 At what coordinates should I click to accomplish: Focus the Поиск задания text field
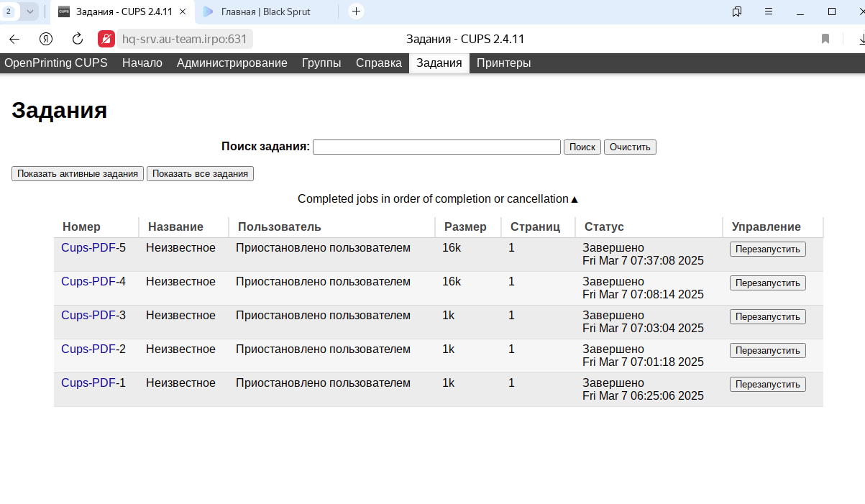pos(436,147)
